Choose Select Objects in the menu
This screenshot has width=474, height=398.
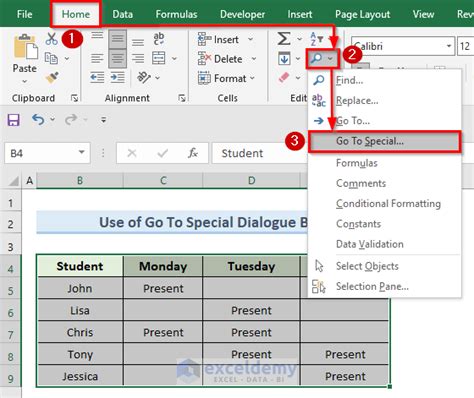point(385,266)
